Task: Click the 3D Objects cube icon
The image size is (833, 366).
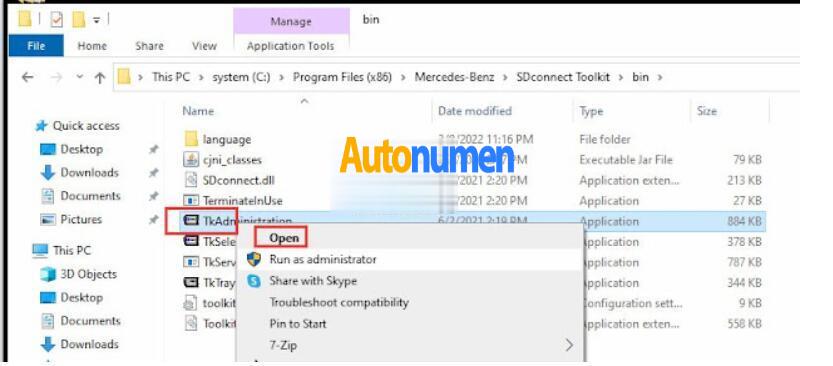Action: [48, 274]
